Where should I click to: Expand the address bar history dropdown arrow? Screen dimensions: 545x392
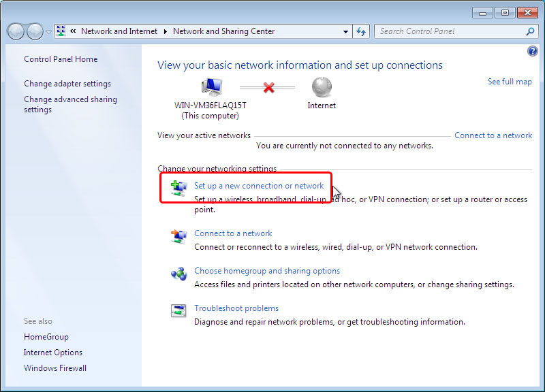pos(346,31)
